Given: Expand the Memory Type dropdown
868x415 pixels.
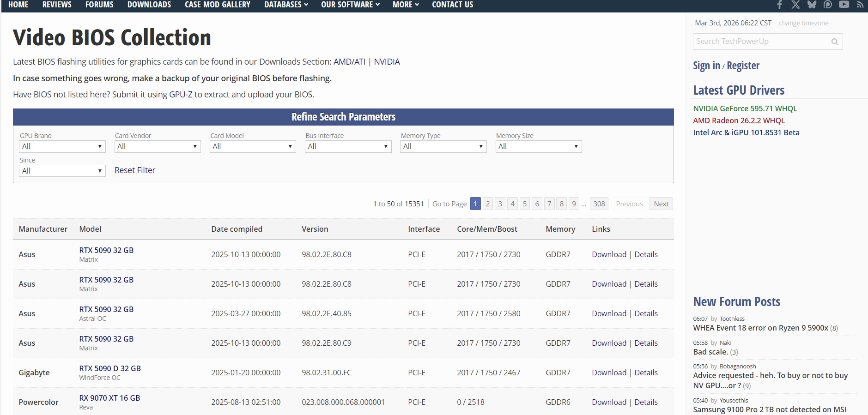Looking at the screenshot, I should (x=443, y=147).
